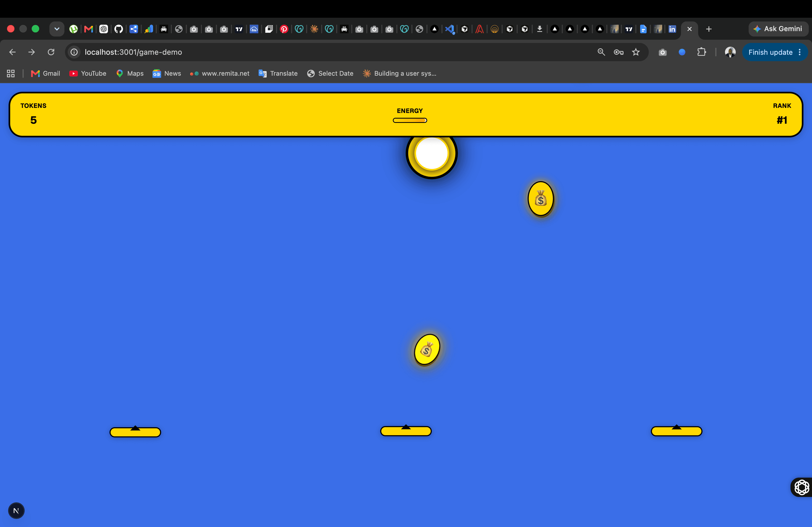
Task: Open the www.remita.net bookmark
Action: 219,73
